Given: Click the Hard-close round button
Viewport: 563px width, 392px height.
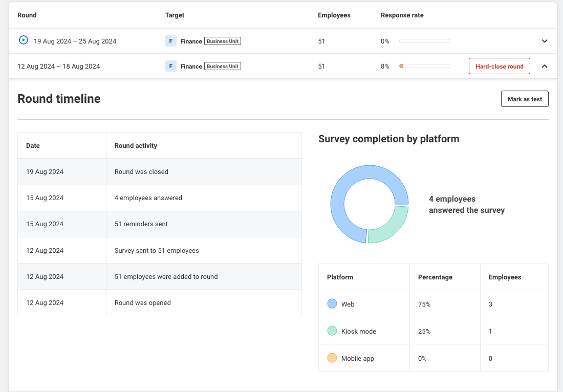Looking at the screenshot, I should click(x=500, y=66).
